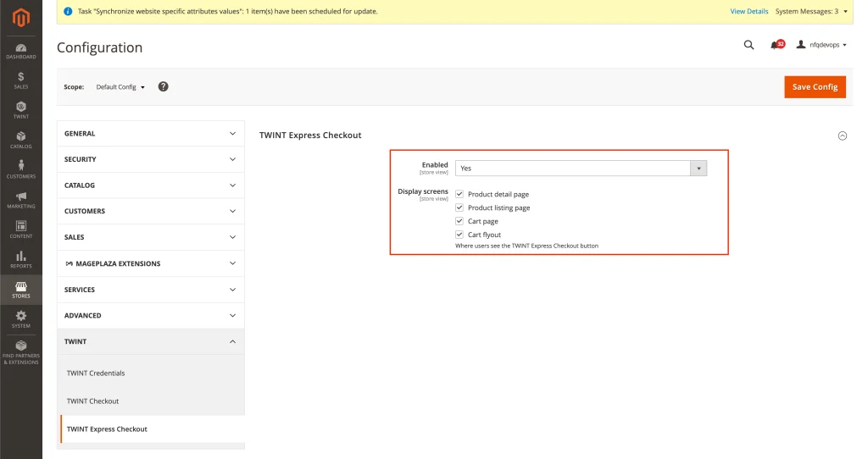This screenshot has width=868, height=459.
Task: Open the System sidebar gear icon
Action: (x=21, y=319)
